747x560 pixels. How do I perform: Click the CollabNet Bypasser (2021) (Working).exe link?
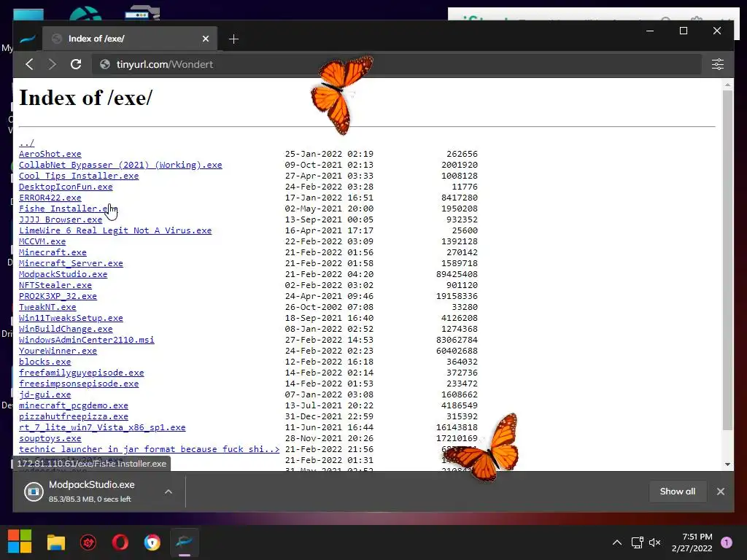pyautogui.click(x=120, y=165)
